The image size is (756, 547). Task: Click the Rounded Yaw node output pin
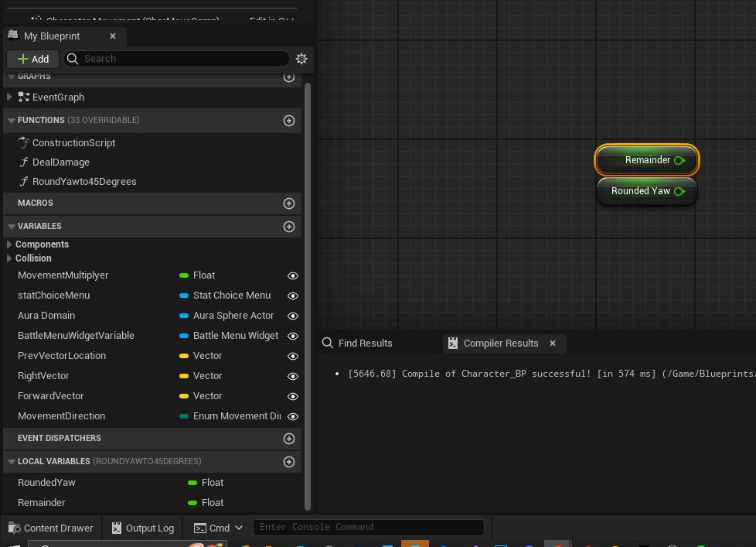click(679, 191)
